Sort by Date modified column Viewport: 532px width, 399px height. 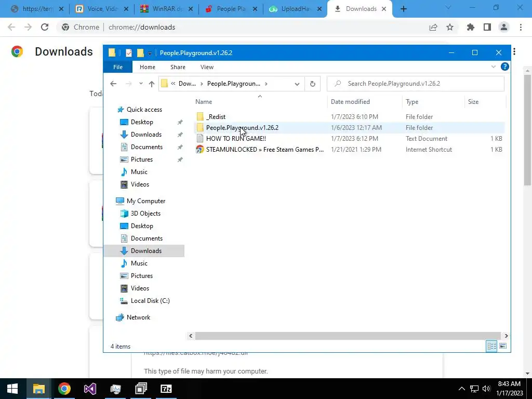(365, 102)
